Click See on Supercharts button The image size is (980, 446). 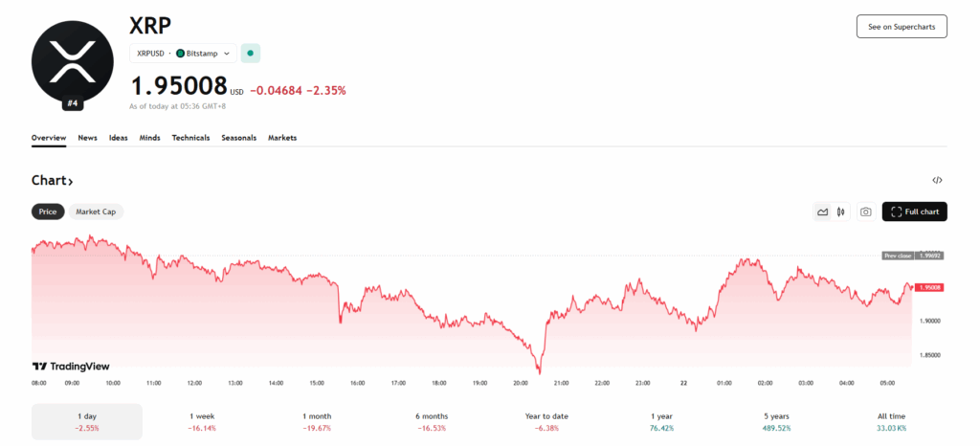point(901,27)
